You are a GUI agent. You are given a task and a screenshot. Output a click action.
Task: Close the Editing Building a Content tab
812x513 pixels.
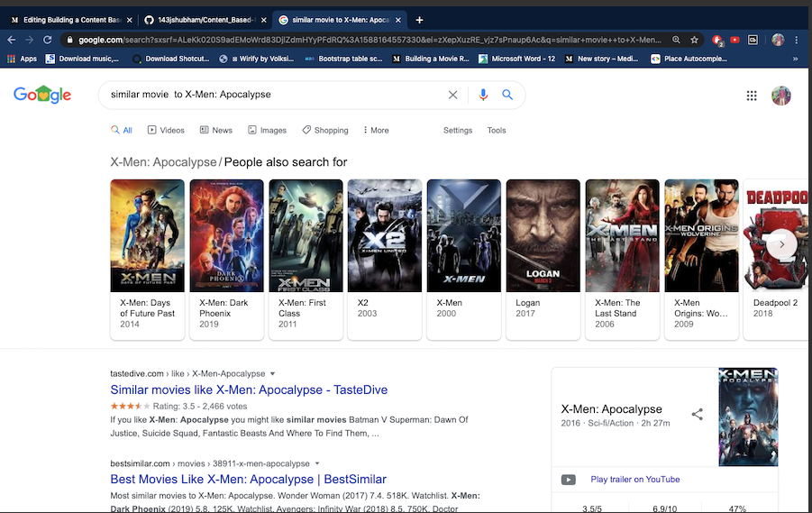[x=130, y=20]
